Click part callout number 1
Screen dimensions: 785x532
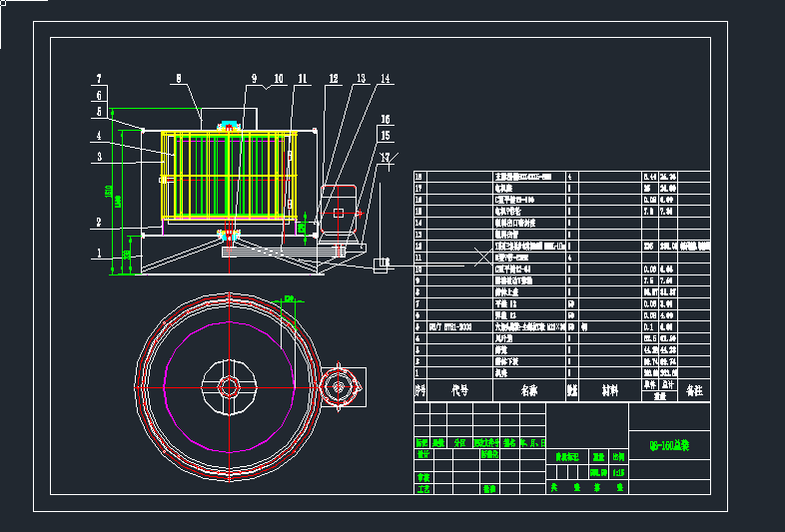point(99,254)
